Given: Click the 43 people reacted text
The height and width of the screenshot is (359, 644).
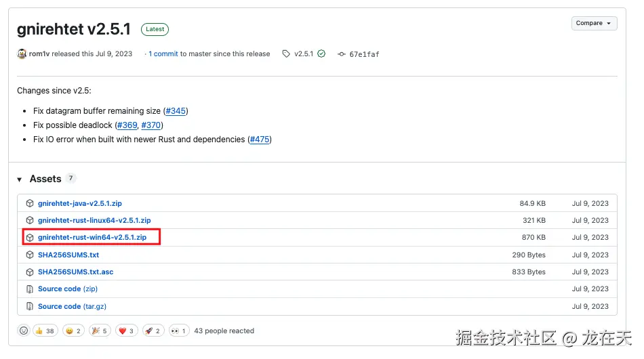Looking at the screenshot, I should 224,331.
